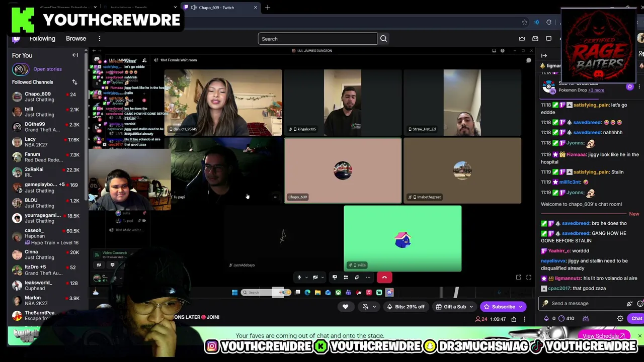Open browser extensions puzzle icon
Image resolution: width=644 pixels, height=362 pixels.
549,22
